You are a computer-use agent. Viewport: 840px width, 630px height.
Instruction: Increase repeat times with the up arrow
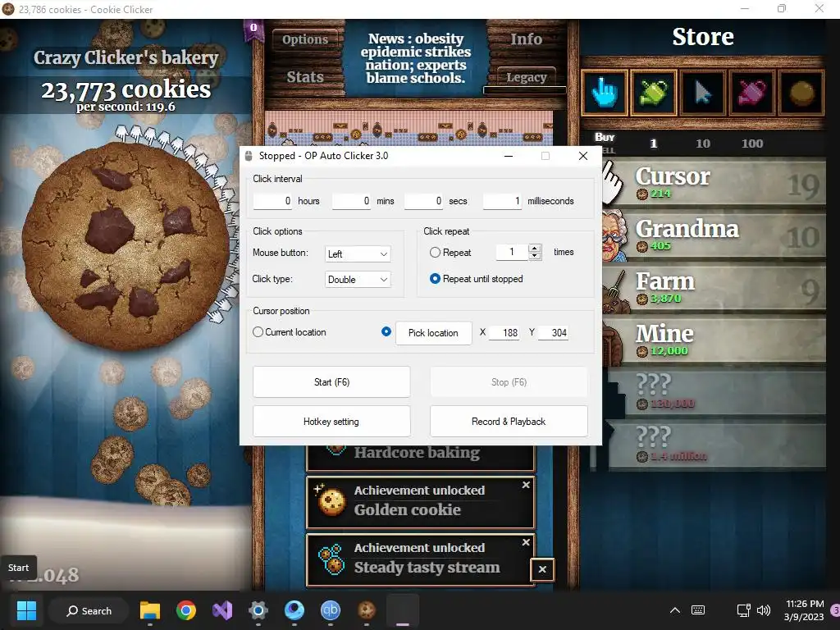coord(535,248)
